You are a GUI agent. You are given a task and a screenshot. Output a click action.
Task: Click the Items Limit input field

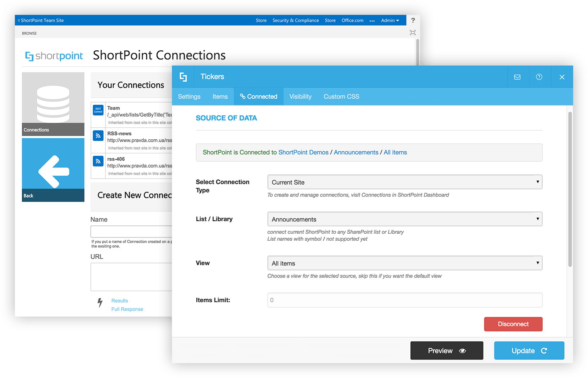pos(405,300)
